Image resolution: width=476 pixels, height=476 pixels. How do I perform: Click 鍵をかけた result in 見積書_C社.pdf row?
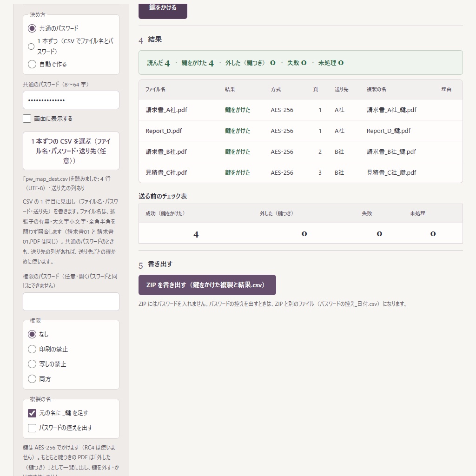point(238,173)
